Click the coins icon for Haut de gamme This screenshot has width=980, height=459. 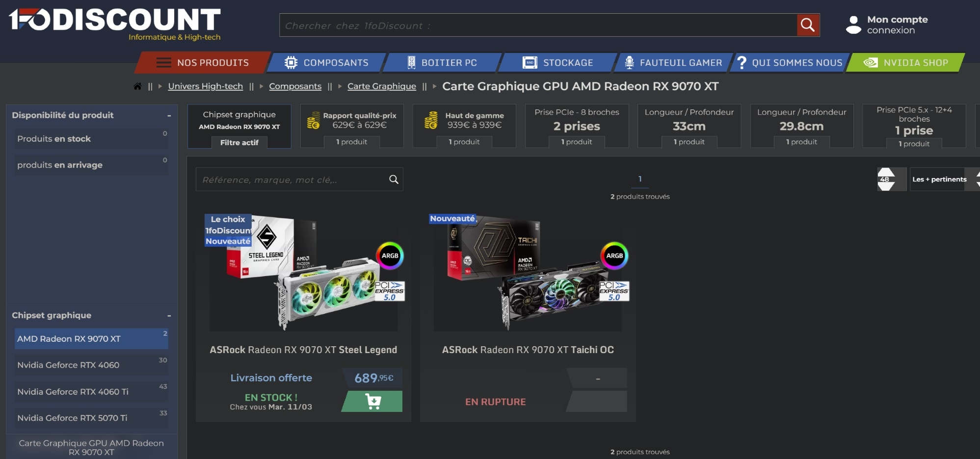[431, 121]
